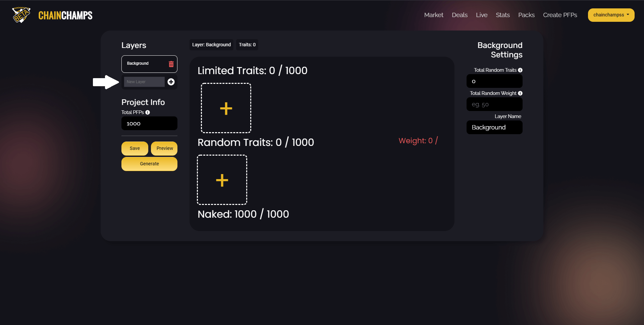This screenshot has width=644, height=325.
Task: Click the Total PFPs info icon
Action: (x=148, y=112)
